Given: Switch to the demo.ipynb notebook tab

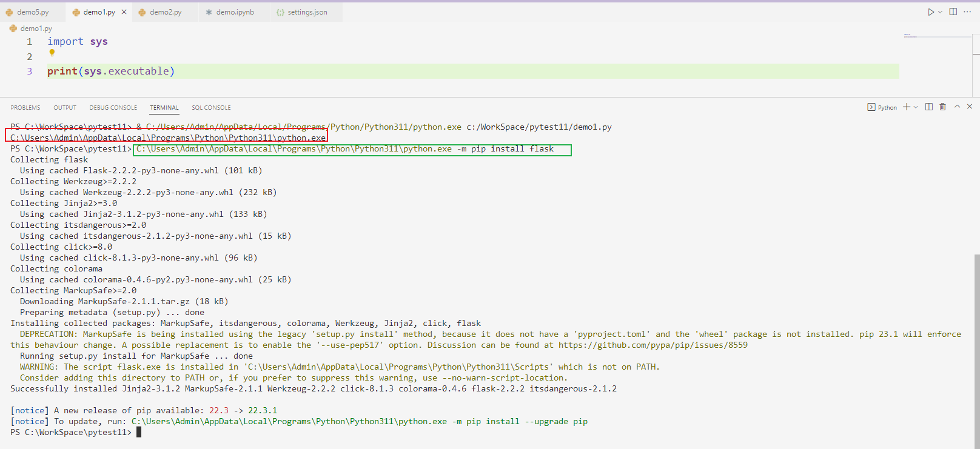Looking at the screenshot, I should tap(235, 12).
